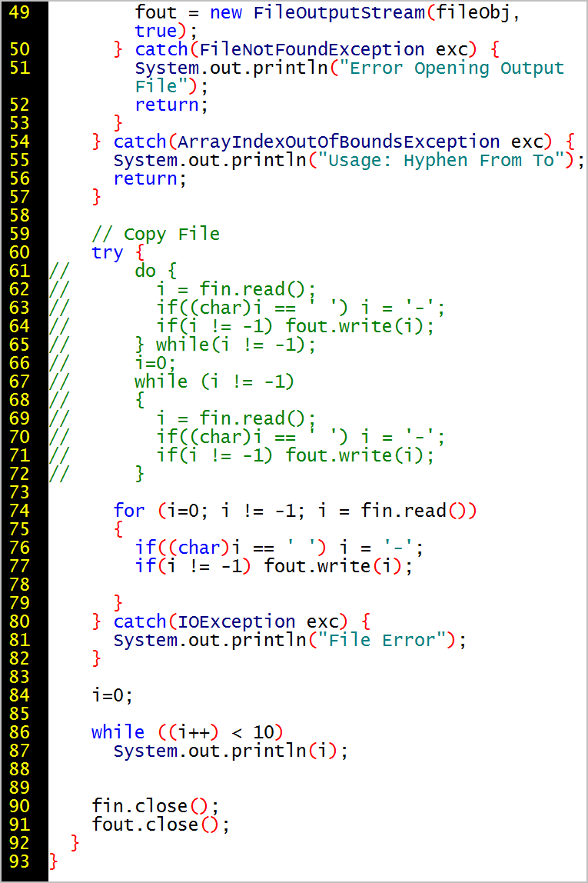This screenshot has height=883, width=588.
Task: Click 'fout.write(i);' on line 77
Action: click(339, 566)
